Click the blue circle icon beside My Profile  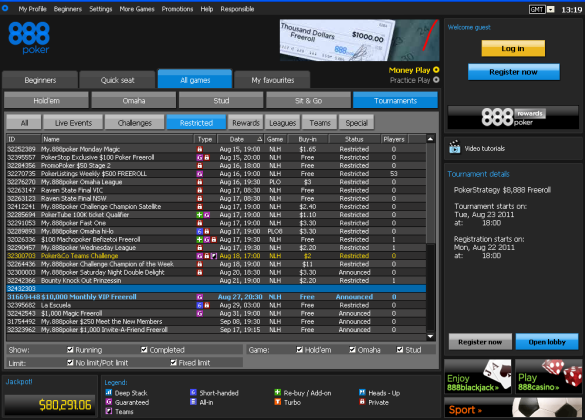click(x=5, y=8)
